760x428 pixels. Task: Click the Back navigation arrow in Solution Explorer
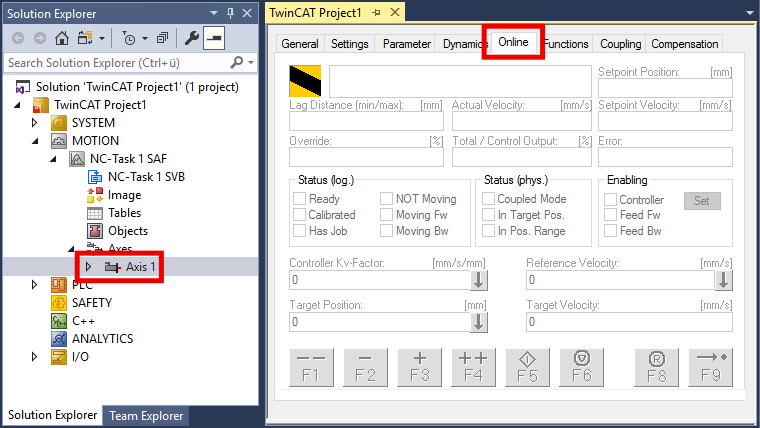[18, 38]
